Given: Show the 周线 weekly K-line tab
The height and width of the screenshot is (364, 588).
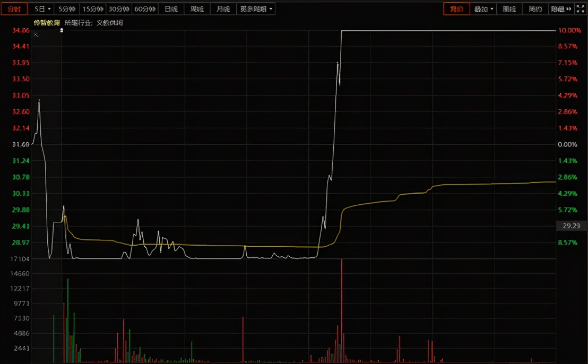Looking at the screenshot, I should (x=197, y=9).
